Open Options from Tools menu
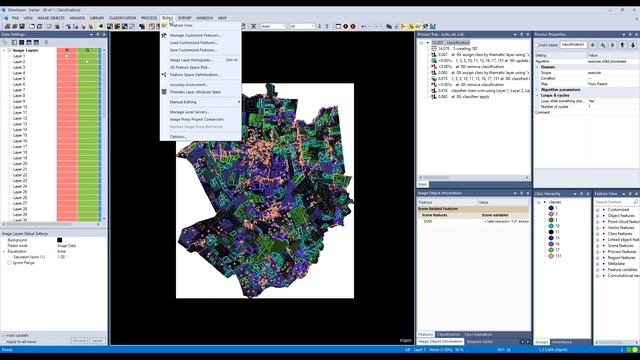Image resolution: width=640 pixels, height=360 pixels. (178, 137)
